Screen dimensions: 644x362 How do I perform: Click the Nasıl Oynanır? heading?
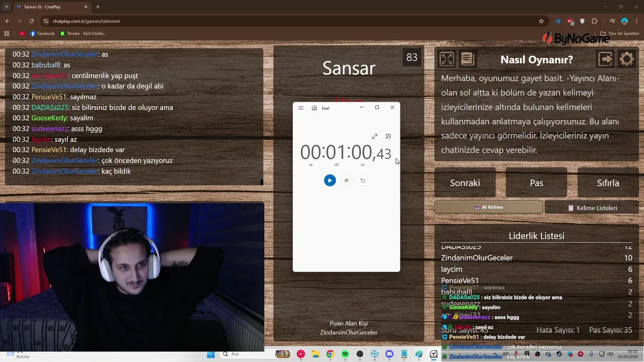click(x=536, y=60)
